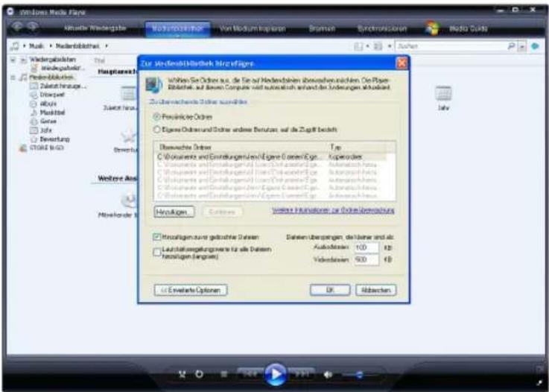Screen dimensions: 549x392
Task: Click the Videodateien size field
Action: [x=366, y=259]
